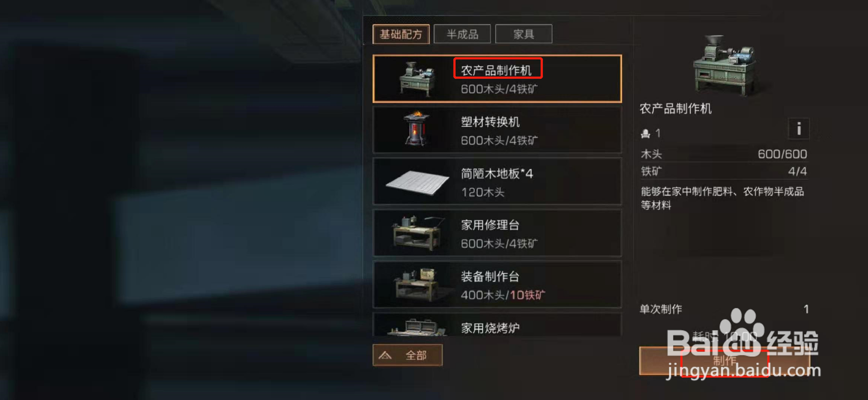Open the info "i" icon in details panel
Image resolution: width=868 pixels, height=400 pixels.
[798, 128]
